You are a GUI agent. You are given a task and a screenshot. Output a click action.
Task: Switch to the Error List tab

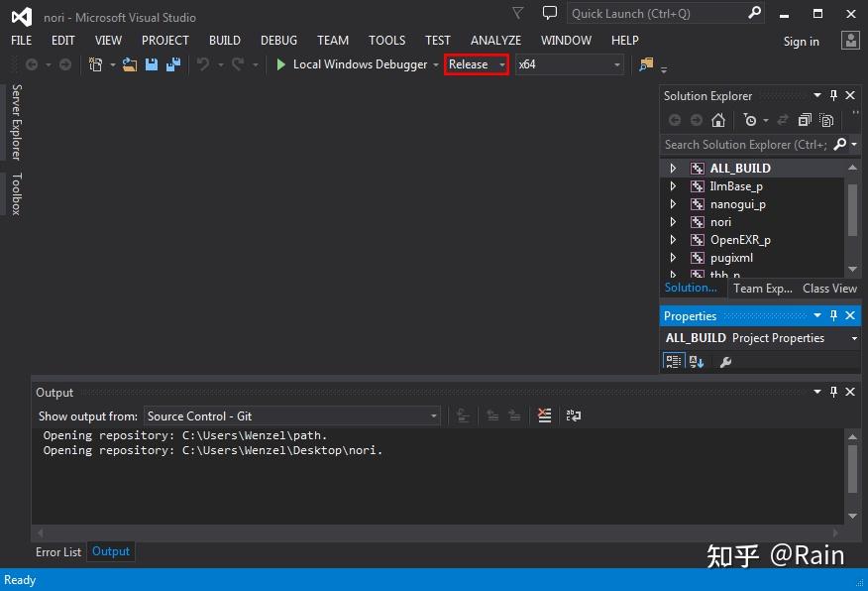pos(58,551)
